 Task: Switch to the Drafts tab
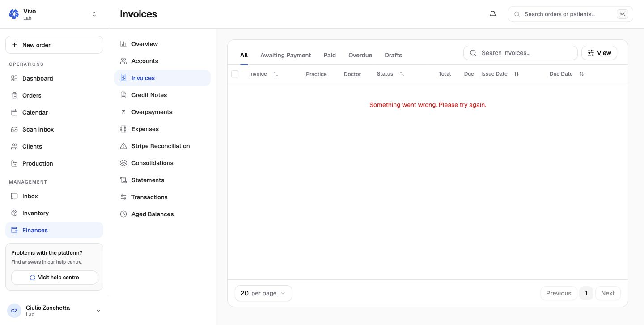[393, 55]
